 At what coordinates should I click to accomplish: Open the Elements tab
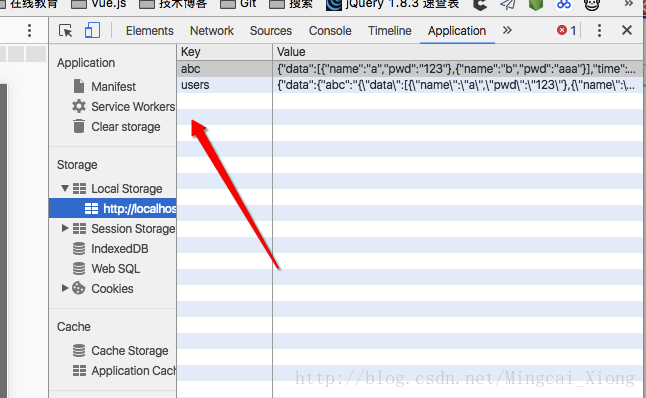150,31
